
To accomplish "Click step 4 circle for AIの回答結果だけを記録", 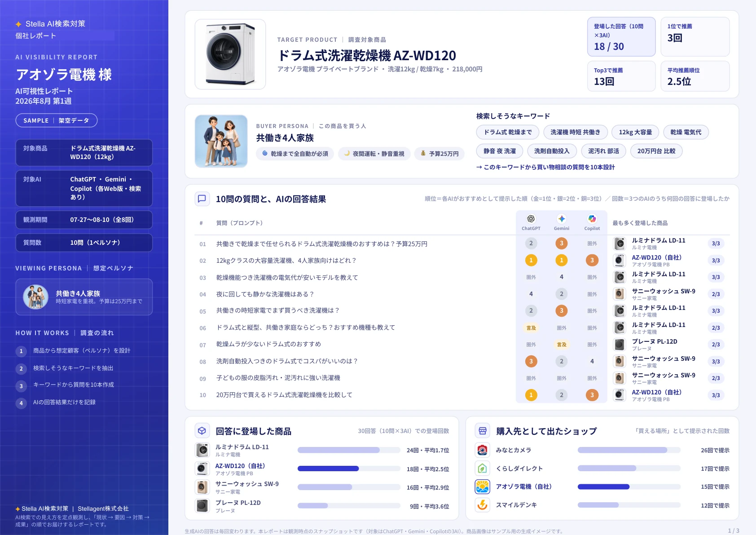I will point(21,403).
